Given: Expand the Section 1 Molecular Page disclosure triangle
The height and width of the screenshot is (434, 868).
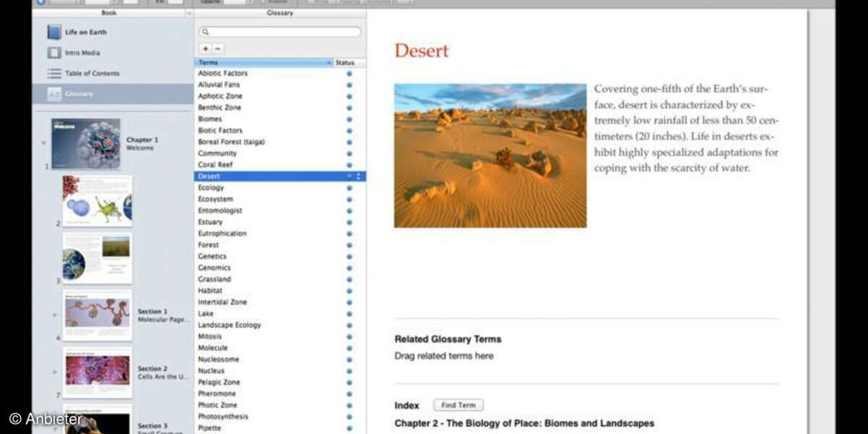Looking at the screenshot, I should [55, 315].
